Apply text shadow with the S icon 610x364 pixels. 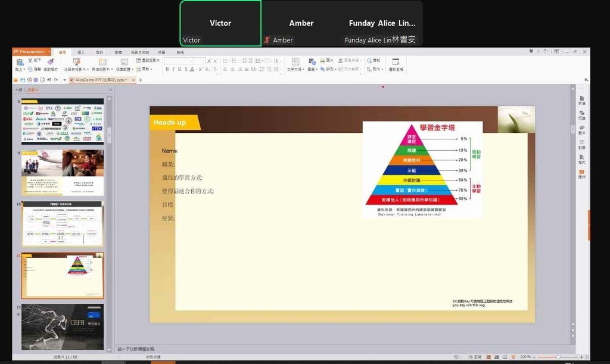pos(186,69)
